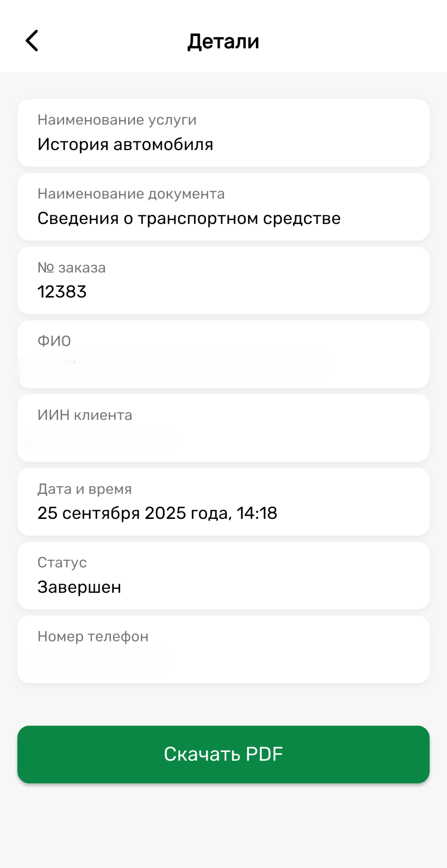Click the Дата и время label
Viewport: 447px width, 868px height.
pos(84,489)
